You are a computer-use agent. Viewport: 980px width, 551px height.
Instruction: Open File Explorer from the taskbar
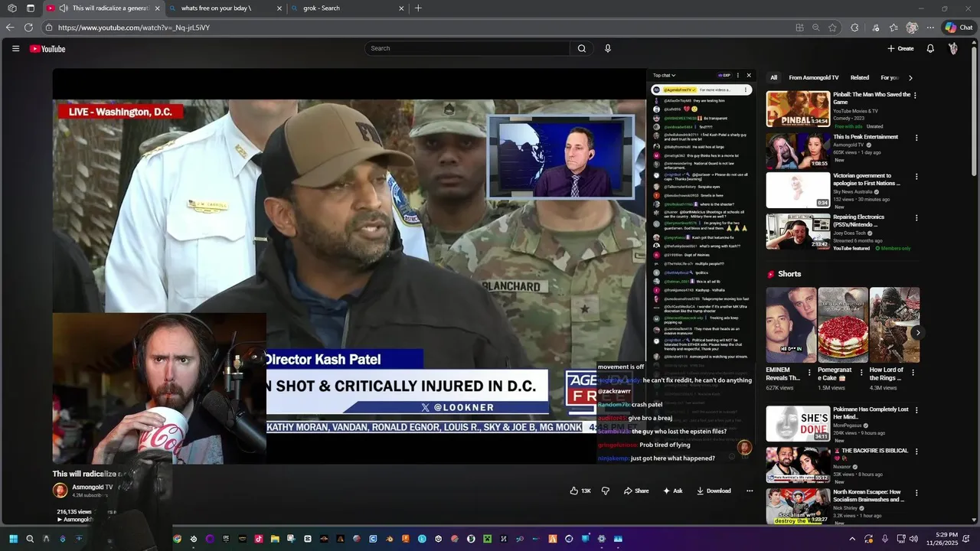pos(275,539)
